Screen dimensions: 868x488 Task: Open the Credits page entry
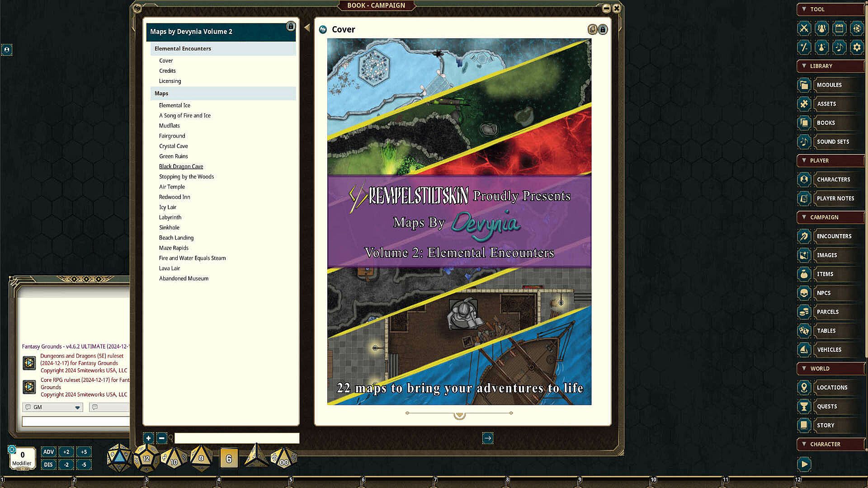point(167,71)
